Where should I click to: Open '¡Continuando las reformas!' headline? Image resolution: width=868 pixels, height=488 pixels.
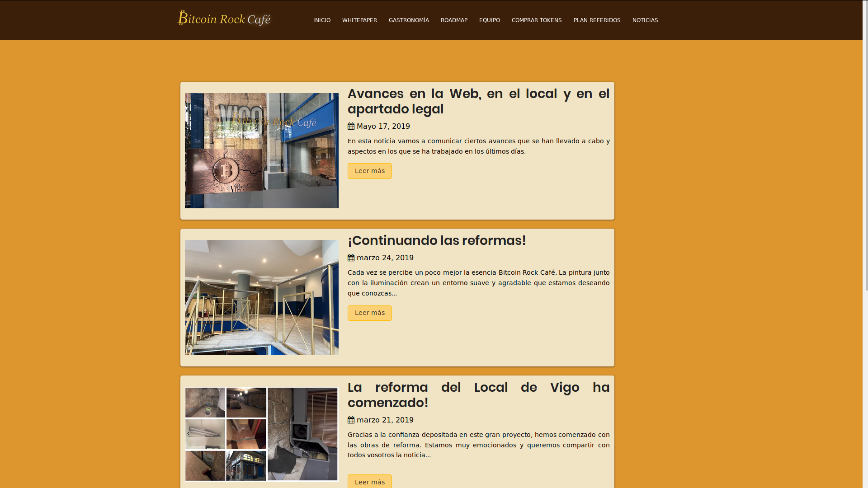point(437,240)
